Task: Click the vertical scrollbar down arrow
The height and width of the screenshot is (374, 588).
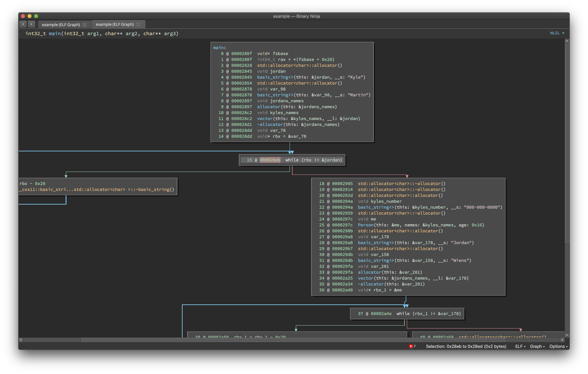Action: click(x=567, y=335)
